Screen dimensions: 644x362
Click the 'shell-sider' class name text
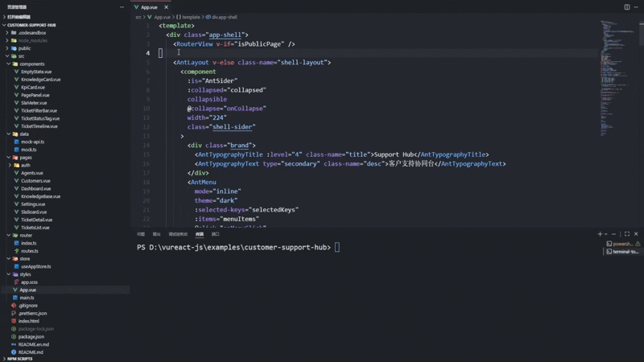pos(232,127)
